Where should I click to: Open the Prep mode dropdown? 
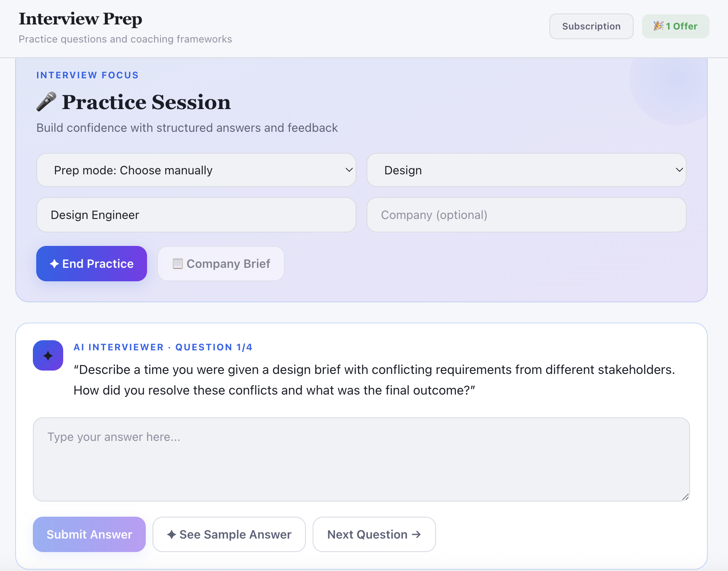click(x=196, y=170)
